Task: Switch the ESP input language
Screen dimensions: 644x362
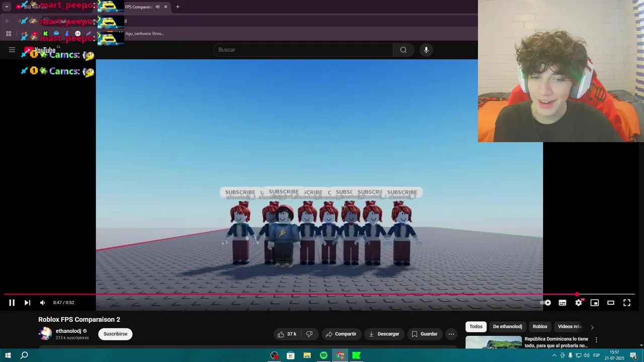Action: [x=597, y=355]
